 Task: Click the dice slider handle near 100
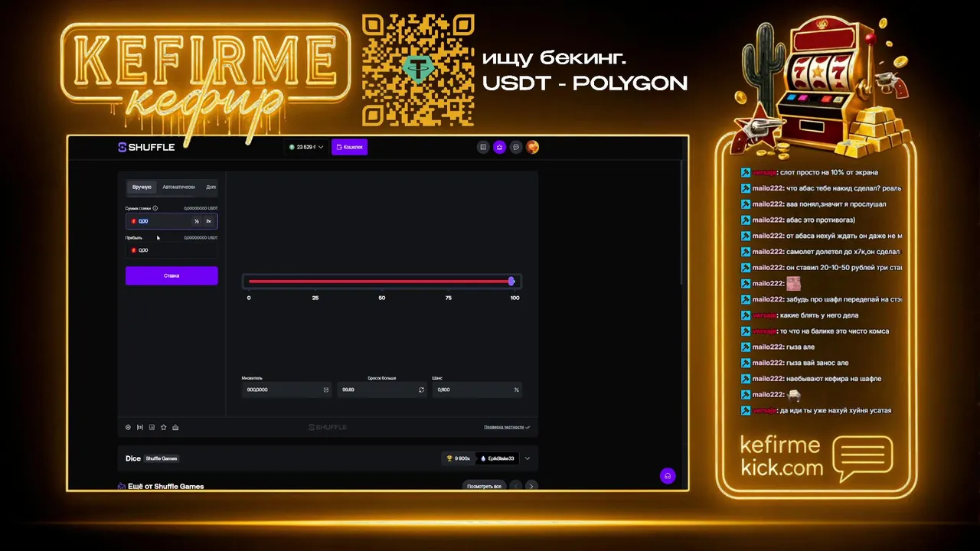pos(511,282)
